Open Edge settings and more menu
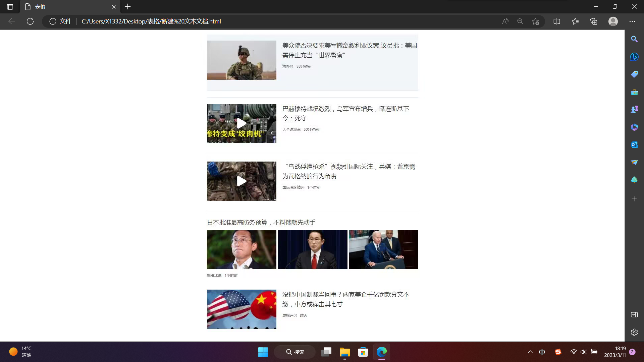 (x=632, y=21)
